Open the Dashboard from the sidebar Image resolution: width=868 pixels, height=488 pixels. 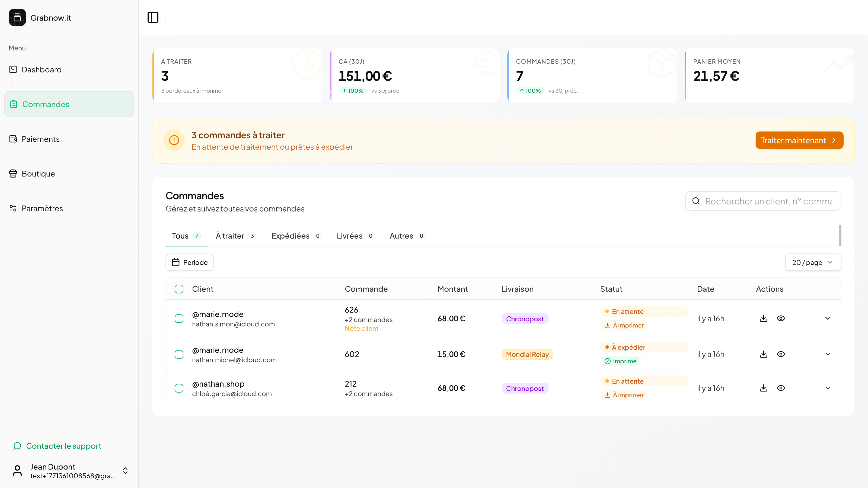(x=42, y=69)
